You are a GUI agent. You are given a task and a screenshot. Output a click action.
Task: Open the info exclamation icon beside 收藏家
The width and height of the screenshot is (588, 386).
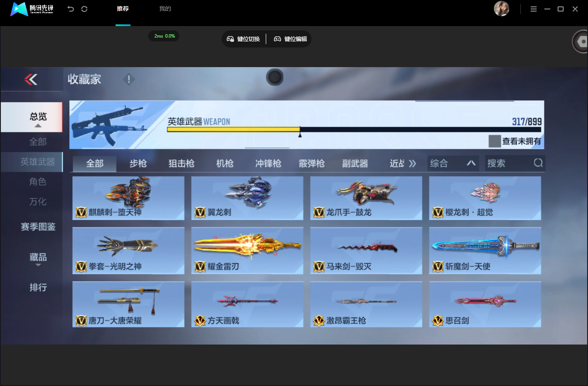click(x=129, y=79)
